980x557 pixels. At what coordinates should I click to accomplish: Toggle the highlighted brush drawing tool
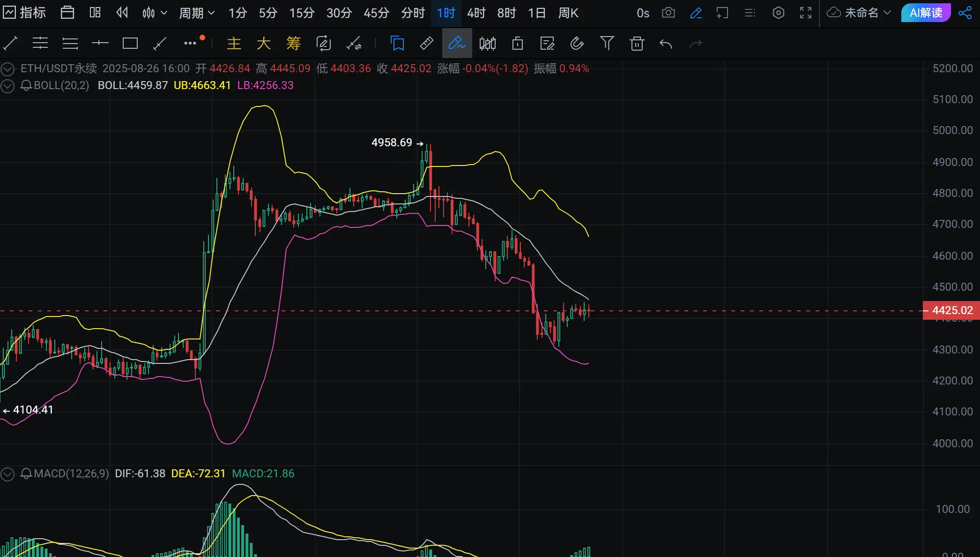[457, 44]
